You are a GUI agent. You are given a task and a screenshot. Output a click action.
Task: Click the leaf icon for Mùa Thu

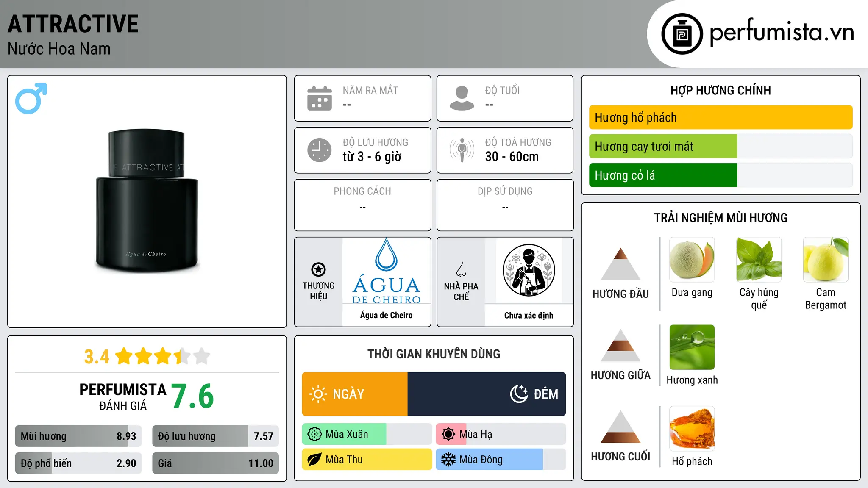pyautogui.click(x=314, y=460)
